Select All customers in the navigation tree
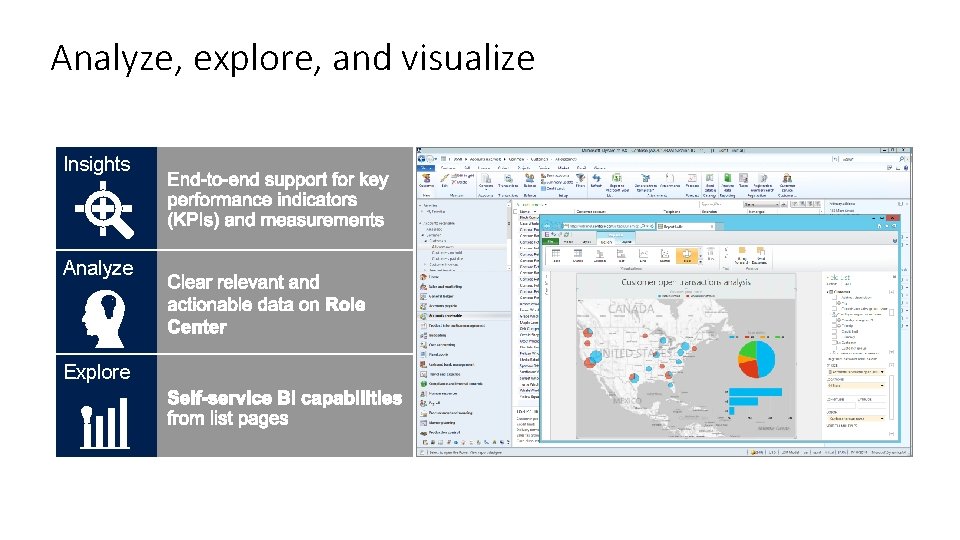The width and height of the screenshot is (960, 540). 442,247
